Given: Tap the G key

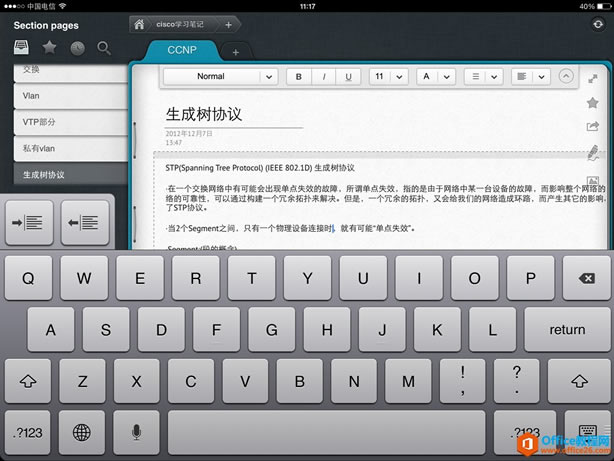Looking at the screenshot, I should pos(272,329).
